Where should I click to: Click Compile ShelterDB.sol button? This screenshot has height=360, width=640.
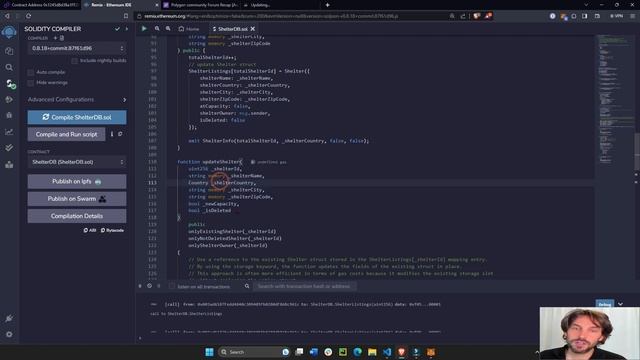click(77, 117)
